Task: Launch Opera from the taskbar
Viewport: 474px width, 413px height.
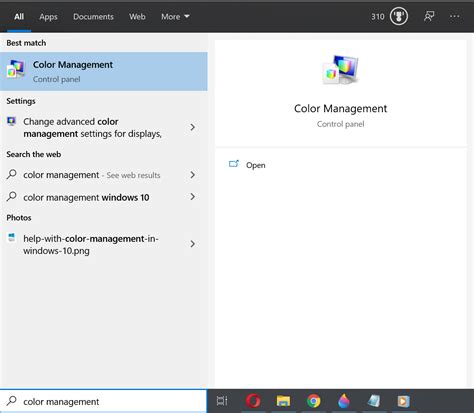Action: coord(253,401)
